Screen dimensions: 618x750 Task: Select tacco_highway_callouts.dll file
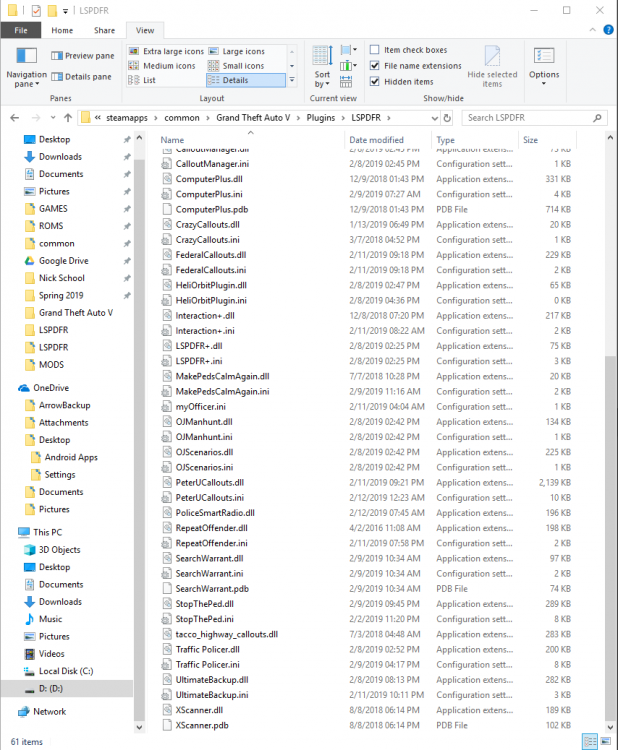pyautogui.click(x=226, y=634)
